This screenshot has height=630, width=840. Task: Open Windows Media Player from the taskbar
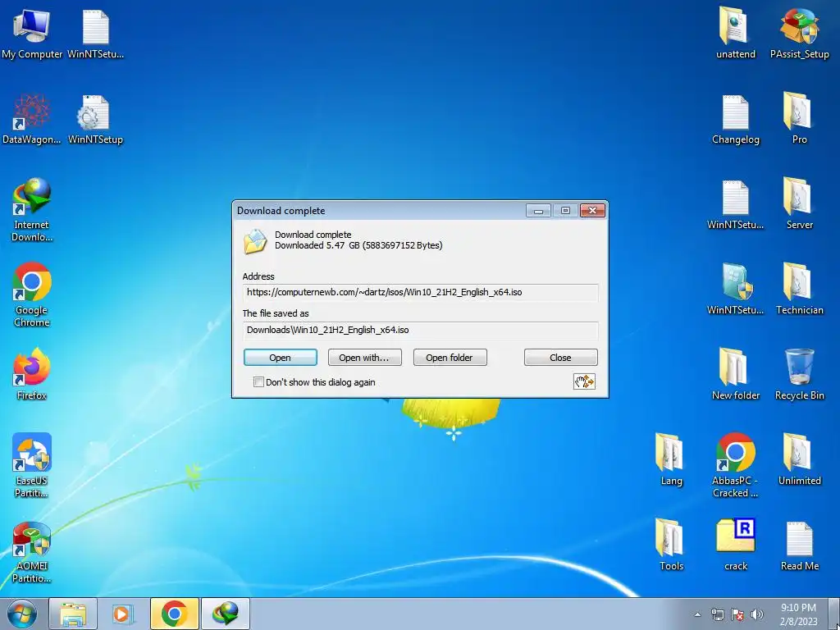(123, 614)
